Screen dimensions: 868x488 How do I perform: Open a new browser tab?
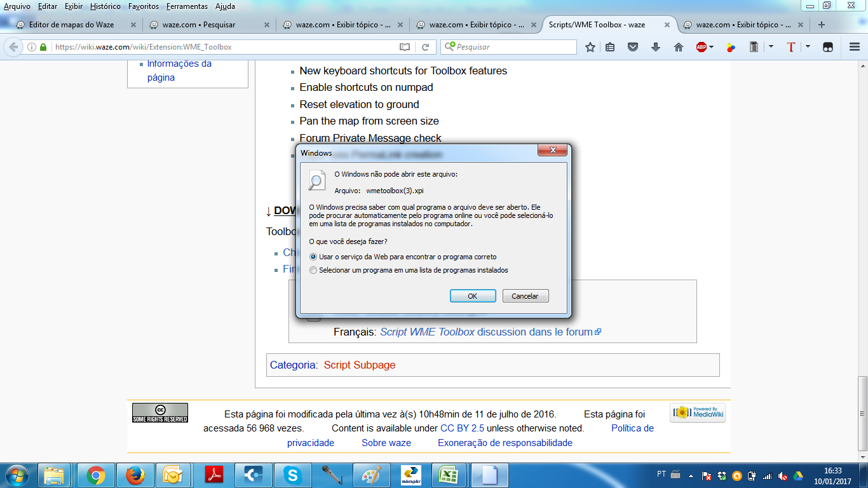point(822,25)
